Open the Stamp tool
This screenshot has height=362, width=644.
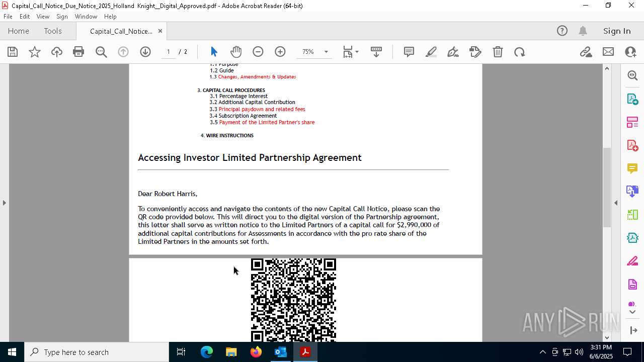tap(475, 52)
